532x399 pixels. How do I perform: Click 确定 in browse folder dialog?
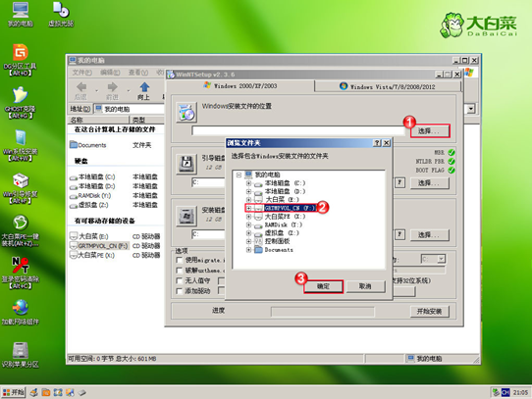pos(323,286)
